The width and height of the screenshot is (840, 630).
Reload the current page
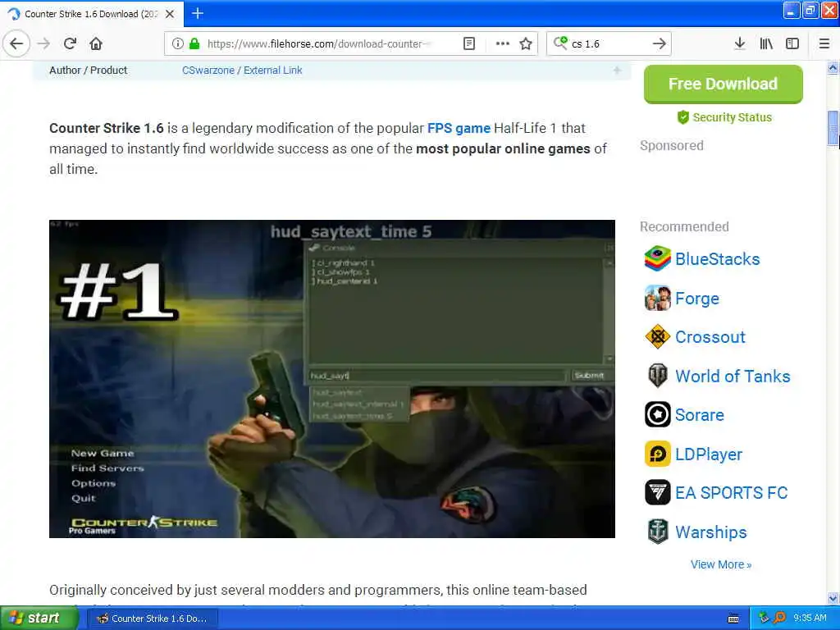(x=70, y=43)
